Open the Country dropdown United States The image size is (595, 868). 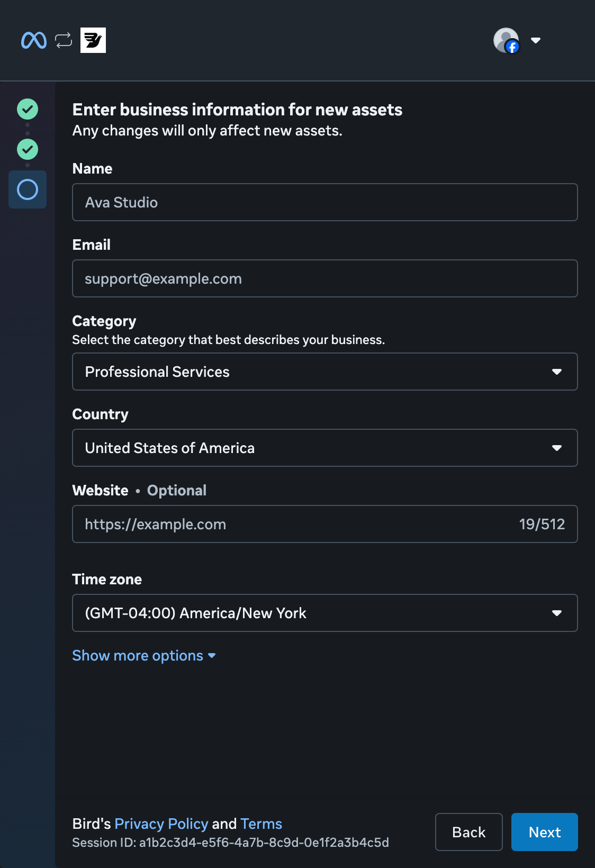pyautogui.click(x=325, y=448)
